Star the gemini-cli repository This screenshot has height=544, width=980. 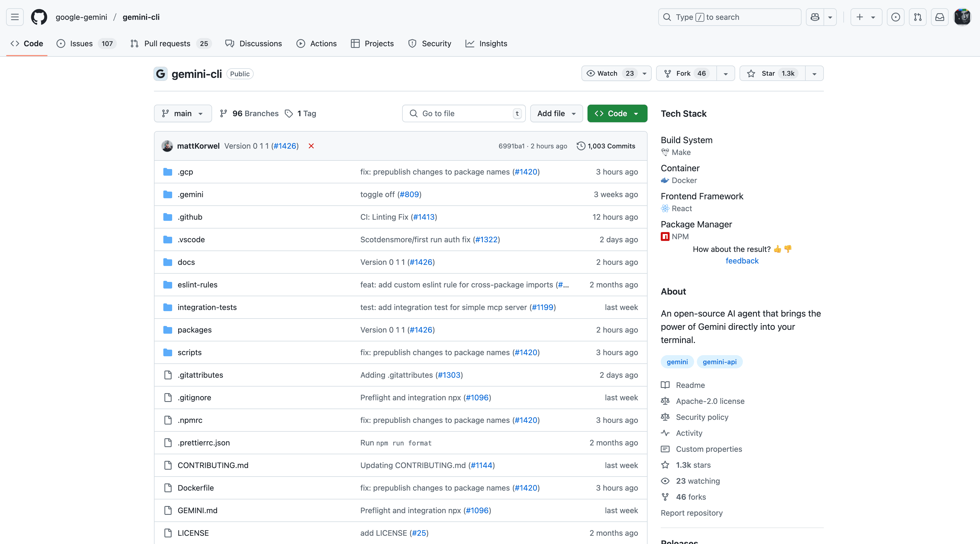[772, 74]
